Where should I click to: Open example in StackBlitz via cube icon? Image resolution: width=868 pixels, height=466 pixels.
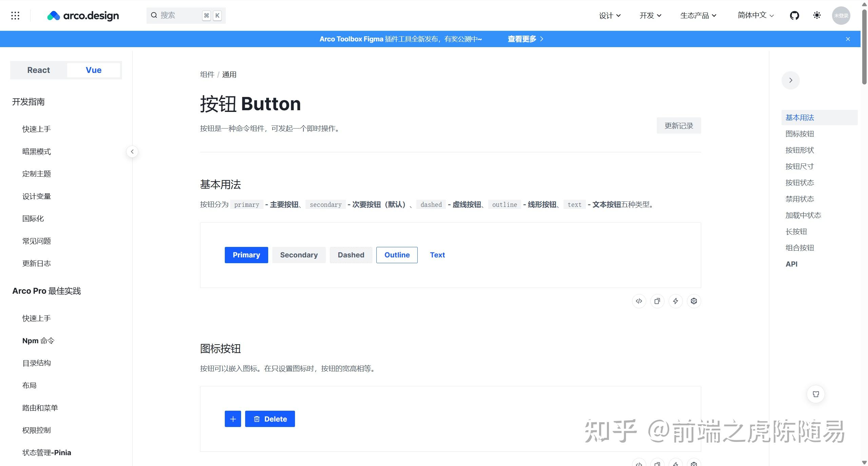[x=694, y=301]
